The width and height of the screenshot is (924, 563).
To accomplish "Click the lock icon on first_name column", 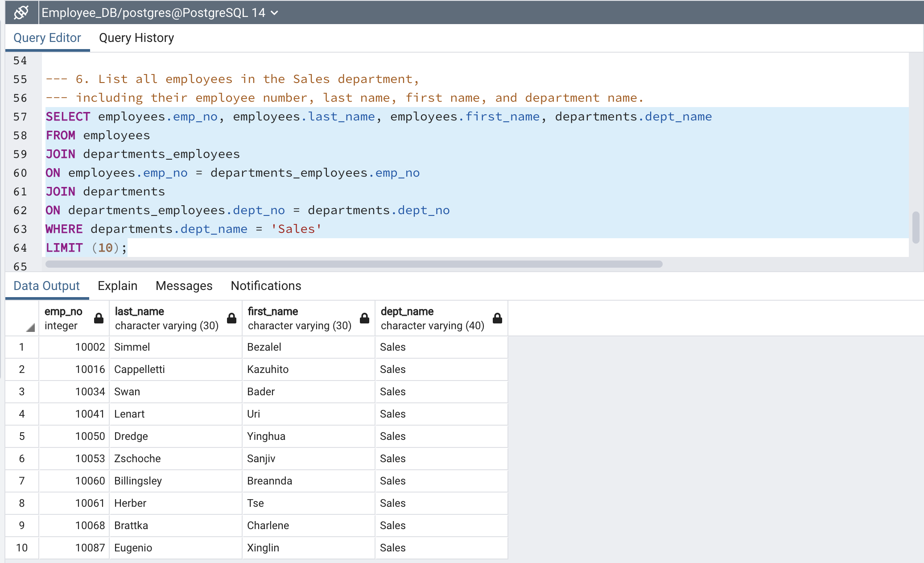I will pyautogui.click(x=364, y=318).
